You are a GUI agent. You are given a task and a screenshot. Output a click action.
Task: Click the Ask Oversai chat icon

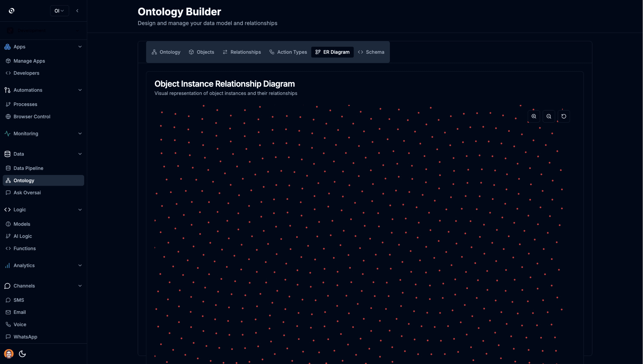8,193
